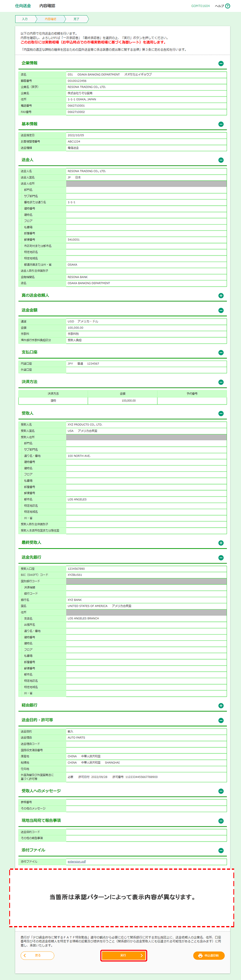This screenshot has height=980, width=241.
Task: Select the customer number 00100123456
Action: (x=77, y=81)
